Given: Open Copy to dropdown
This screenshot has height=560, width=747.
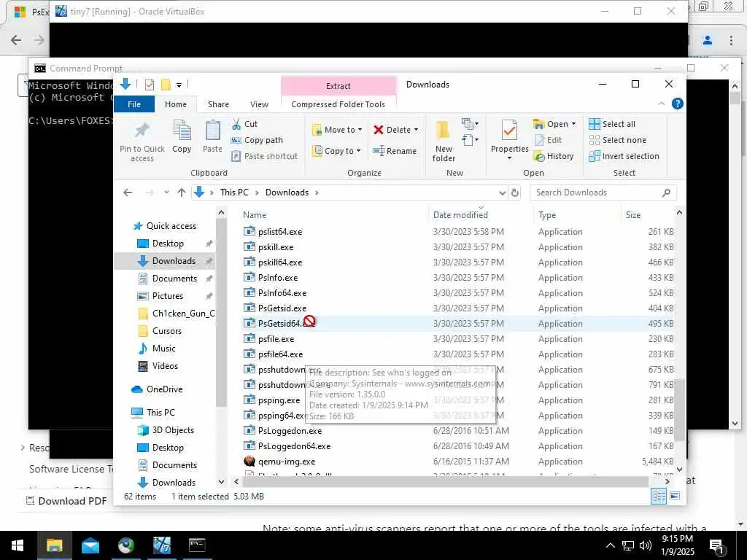Looking at the screenshot, I should coord(336,151).
